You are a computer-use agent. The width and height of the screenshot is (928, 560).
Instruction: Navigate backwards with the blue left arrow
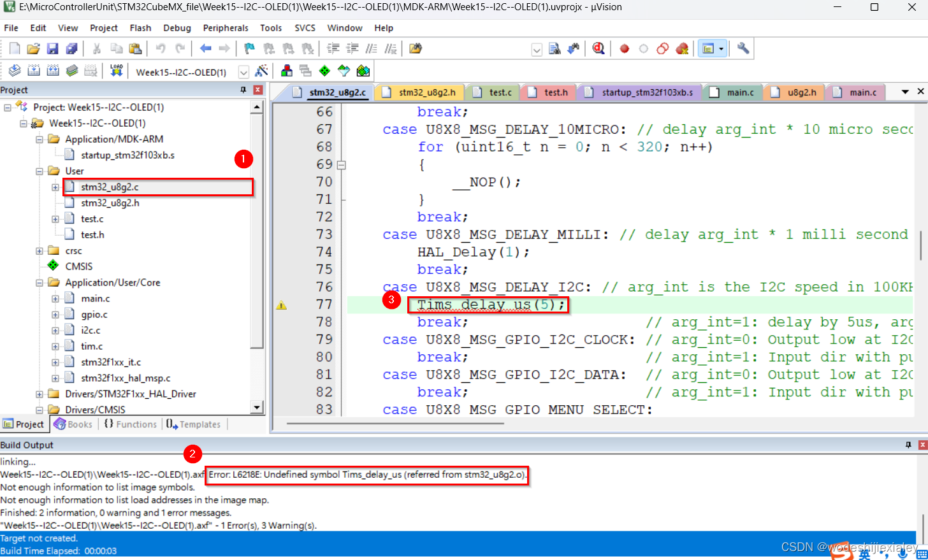click(x=205, y=48)
